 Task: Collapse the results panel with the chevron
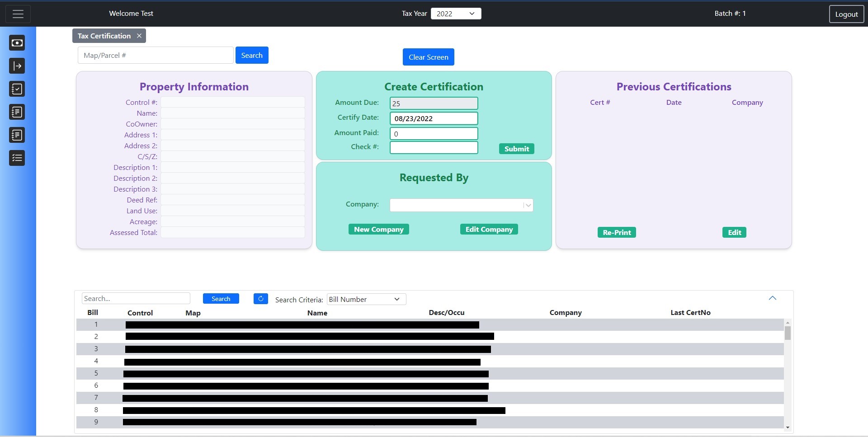point(773,298)
